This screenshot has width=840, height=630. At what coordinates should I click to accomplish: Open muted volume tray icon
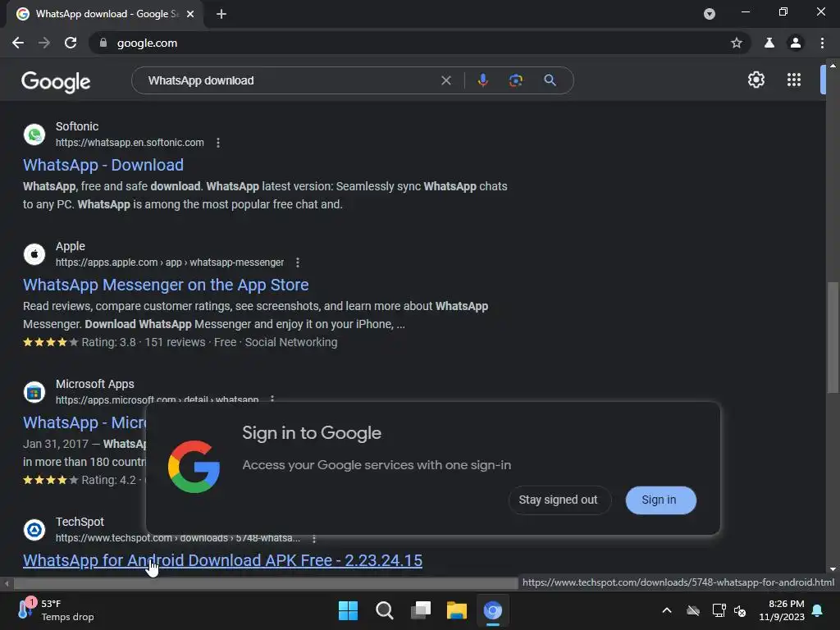pos(740,610)
